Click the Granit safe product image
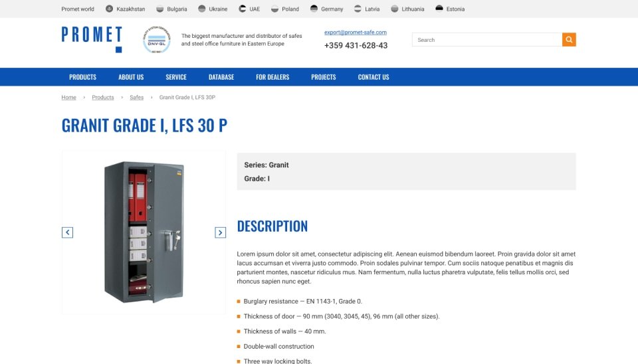Viewport: 638px width, 364px height. pyautogui.click(x=144, y=232)
